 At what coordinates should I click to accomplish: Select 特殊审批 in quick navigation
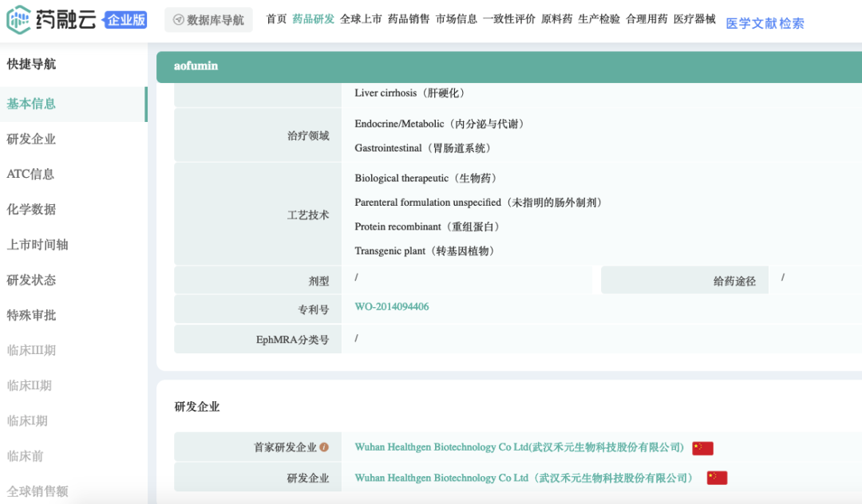pyautogui.click(x=32, y=315)
